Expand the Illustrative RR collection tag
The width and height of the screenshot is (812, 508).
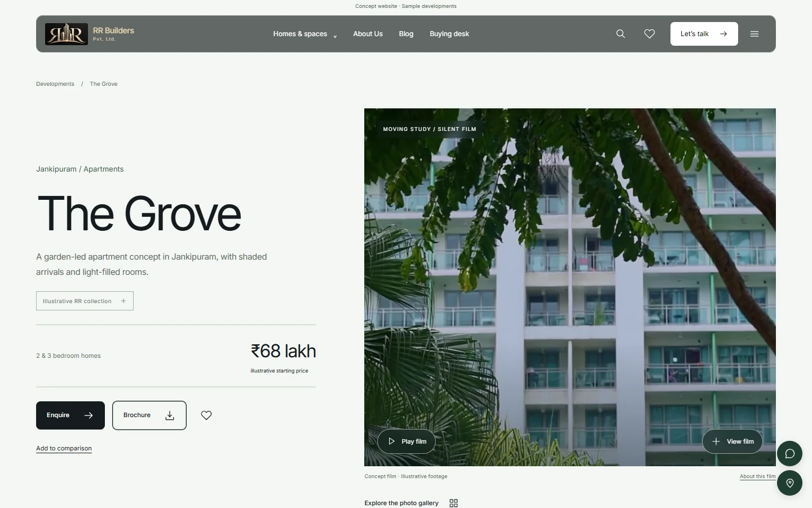(x=85, y=301)
